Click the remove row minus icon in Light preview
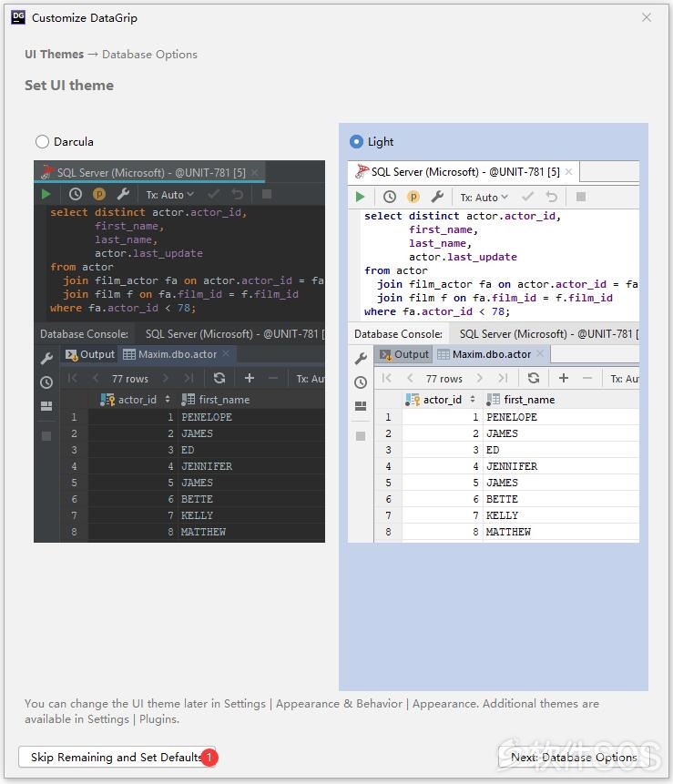 [x=587, y=378]
